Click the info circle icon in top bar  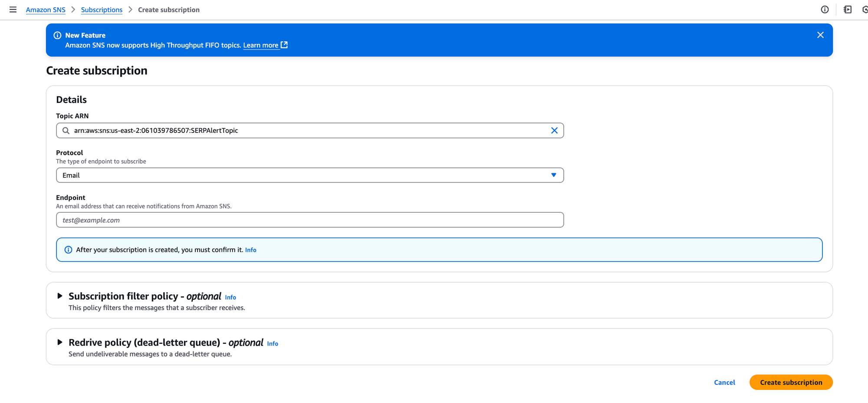click(825, 10)
